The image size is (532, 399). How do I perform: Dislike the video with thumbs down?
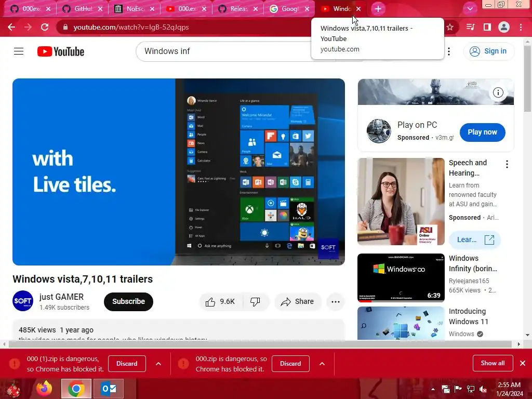(255, 302)
